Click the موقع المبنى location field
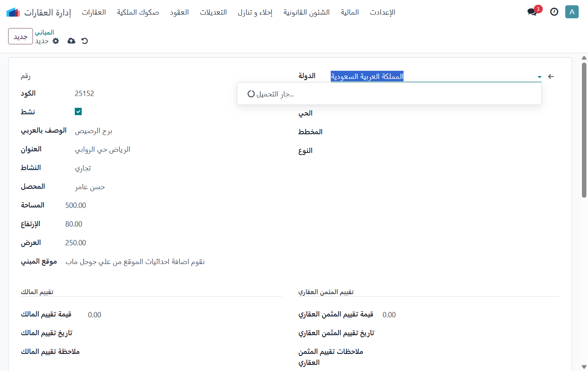Screen dimensions: 588x371 tap(135, 262)
